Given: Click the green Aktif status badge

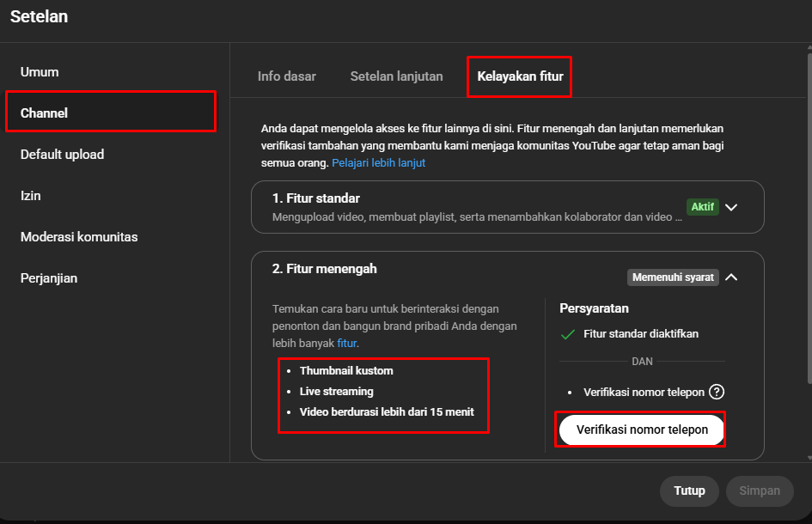Looking at the screenshot, I should 702,207.
